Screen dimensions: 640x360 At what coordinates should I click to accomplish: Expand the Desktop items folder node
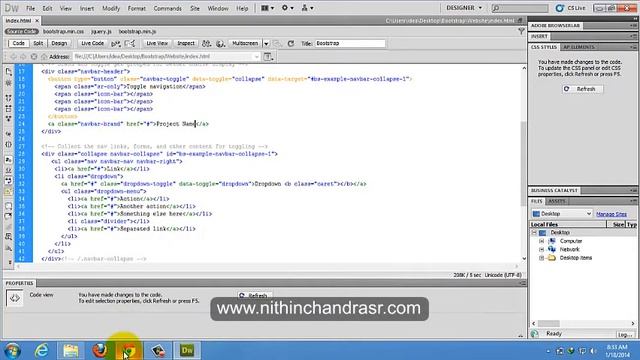[x=542, y=258]
